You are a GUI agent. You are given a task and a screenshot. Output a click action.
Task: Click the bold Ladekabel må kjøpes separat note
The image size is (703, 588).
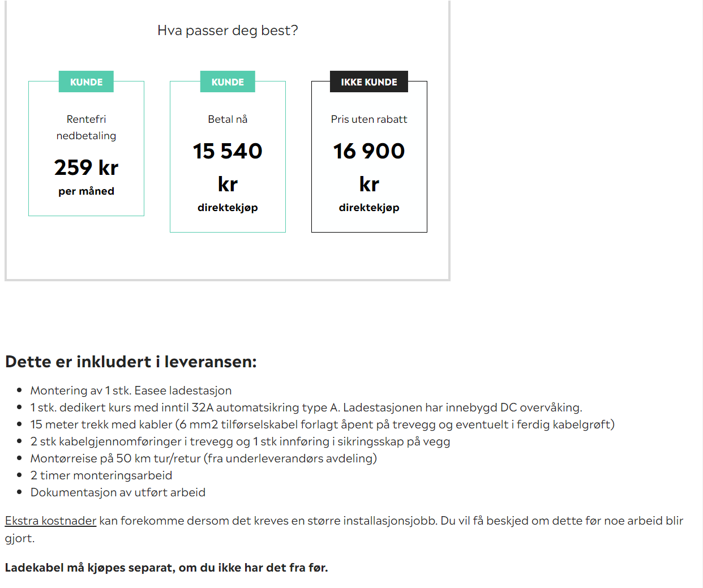[166, 568]
